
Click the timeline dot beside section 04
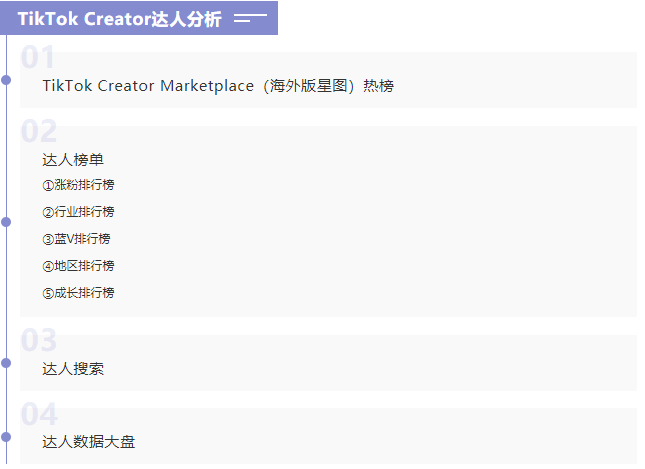(6, 436)
